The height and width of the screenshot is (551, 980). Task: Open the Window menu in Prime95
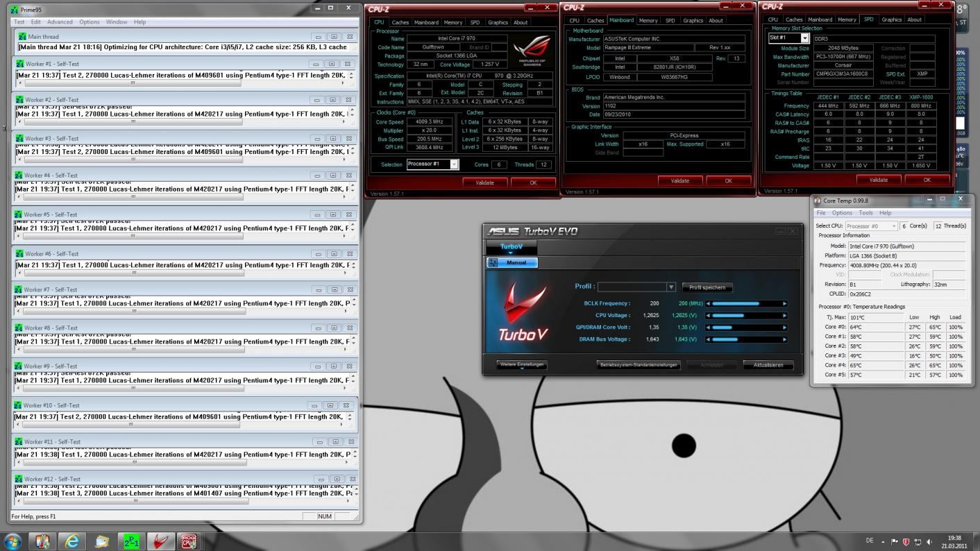tap(117, 22)
